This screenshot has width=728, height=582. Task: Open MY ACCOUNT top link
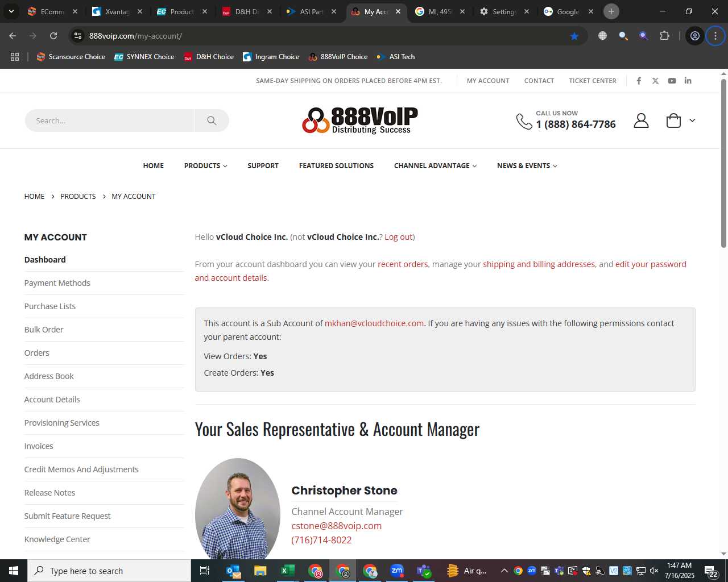point(488,81)
